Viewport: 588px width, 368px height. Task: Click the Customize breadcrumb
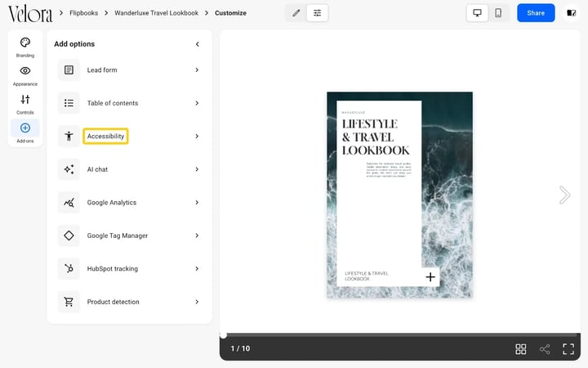[x=230, y=13]
